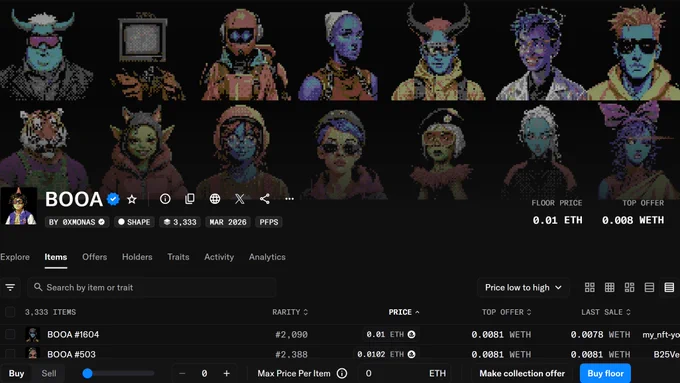The width and height of the screenshot is (680, 383).
Task: Click the BOOA verified badge
Action: click(113, 199)
